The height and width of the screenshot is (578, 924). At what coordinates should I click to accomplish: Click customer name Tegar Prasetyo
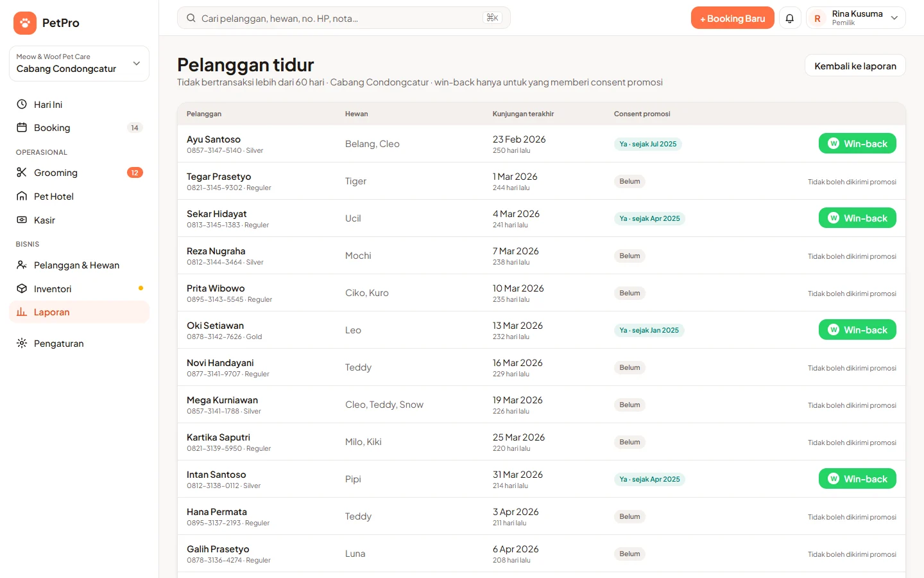(219, 177)
